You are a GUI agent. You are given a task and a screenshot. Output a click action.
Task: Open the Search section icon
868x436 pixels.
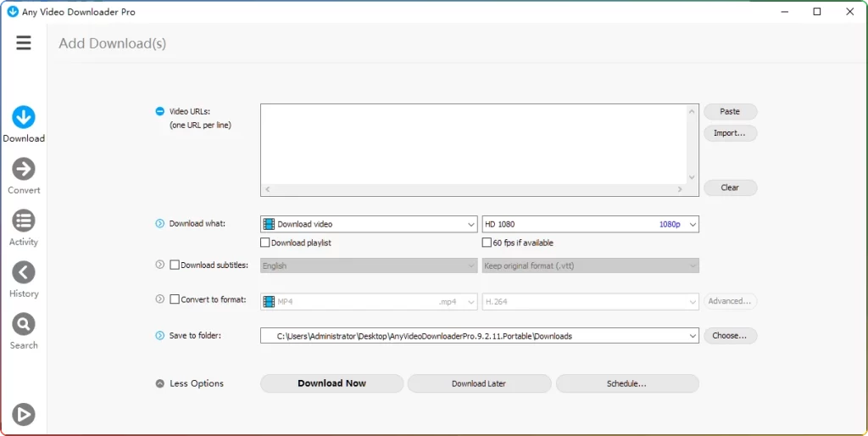(x=23, y=324)
